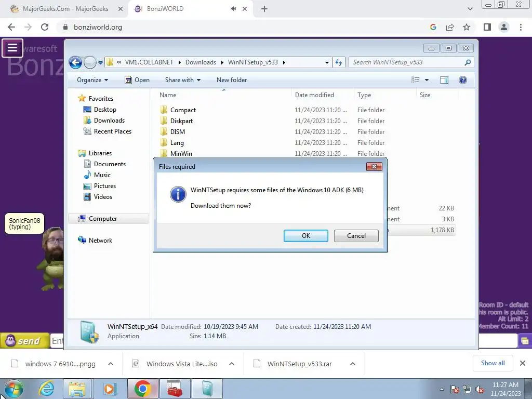Viewport: 532px width, 399px height.
Task: Select Libraries in navigation pane
Action: coord(100,153)
